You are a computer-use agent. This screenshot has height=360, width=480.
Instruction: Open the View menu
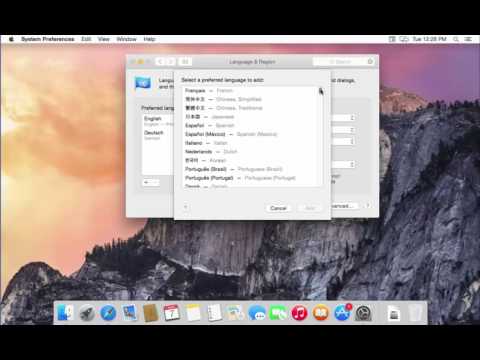coord(103,39)
